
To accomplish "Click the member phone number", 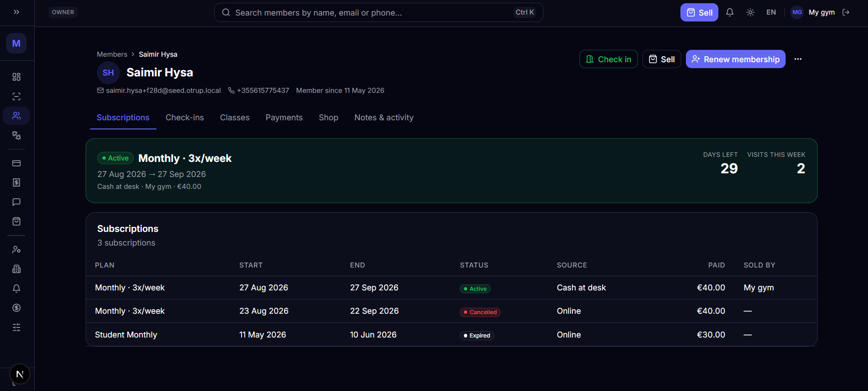I will pyautogui.click(x=263, y=91).
